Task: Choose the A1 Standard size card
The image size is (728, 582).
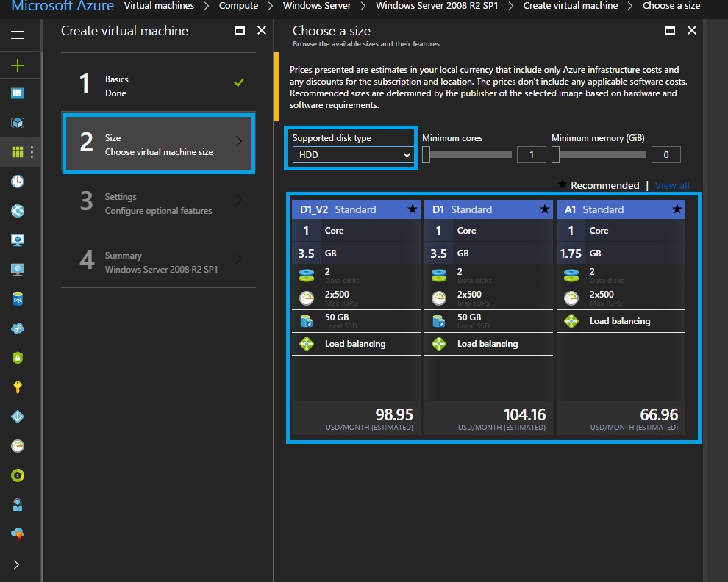Action: pos(620,317)
